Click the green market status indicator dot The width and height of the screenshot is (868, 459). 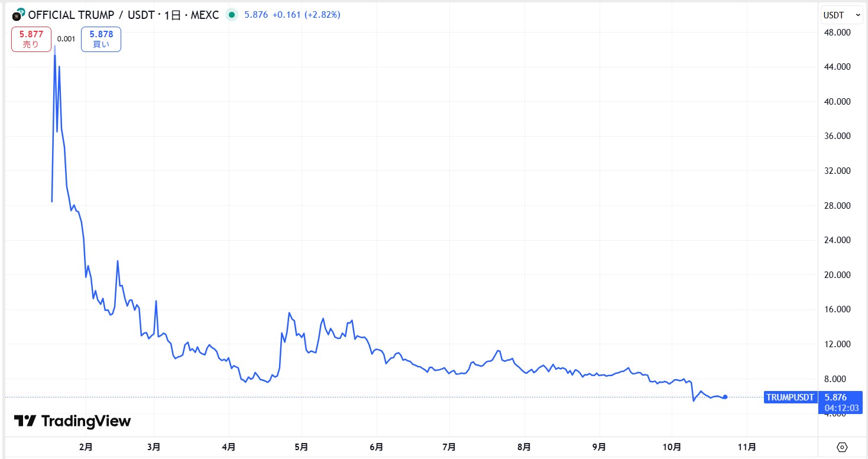(x=231, y=15)
